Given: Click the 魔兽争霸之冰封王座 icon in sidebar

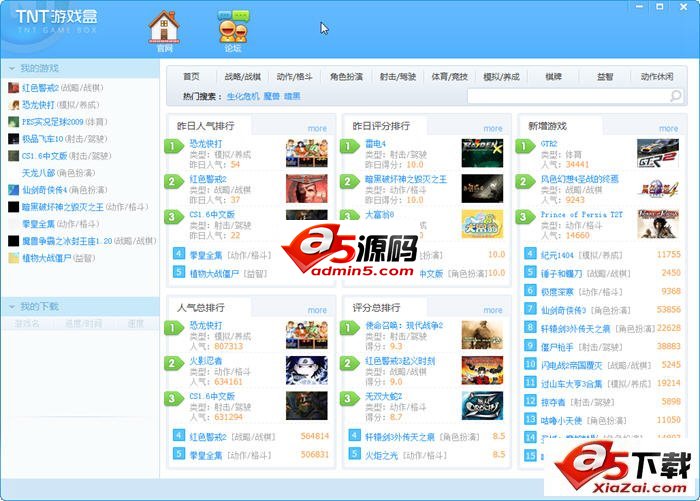Looking at the screenshot, I should point(13,241).
